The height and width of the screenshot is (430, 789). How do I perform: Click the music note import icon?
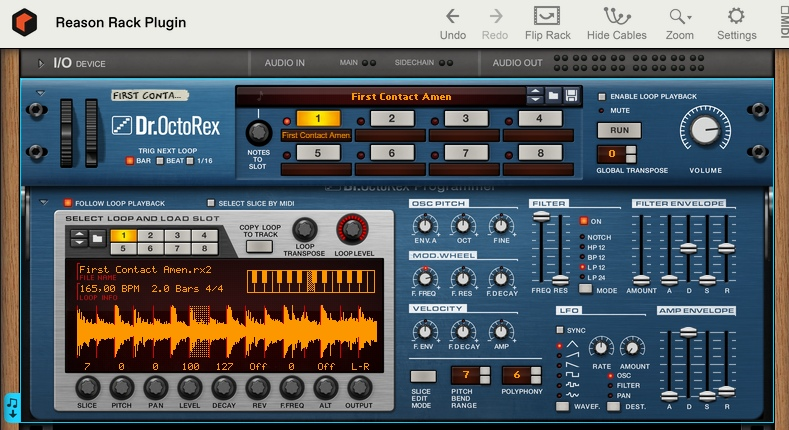(x=12, y=407)
